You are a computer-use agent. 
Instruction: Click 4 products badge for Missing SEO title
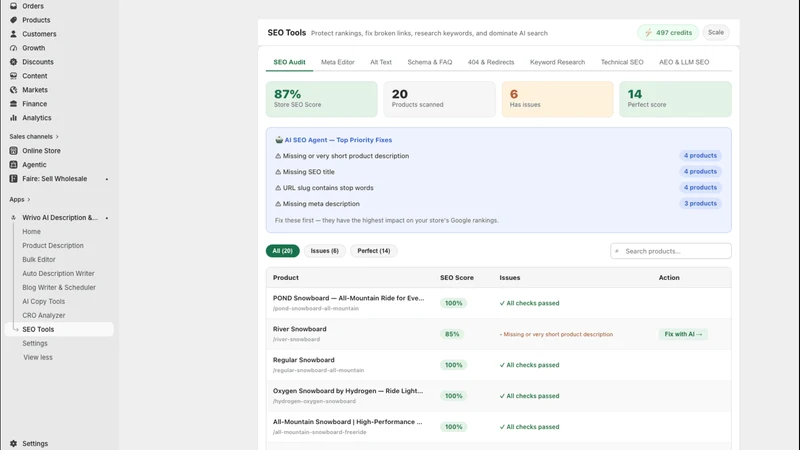(700, 171)
